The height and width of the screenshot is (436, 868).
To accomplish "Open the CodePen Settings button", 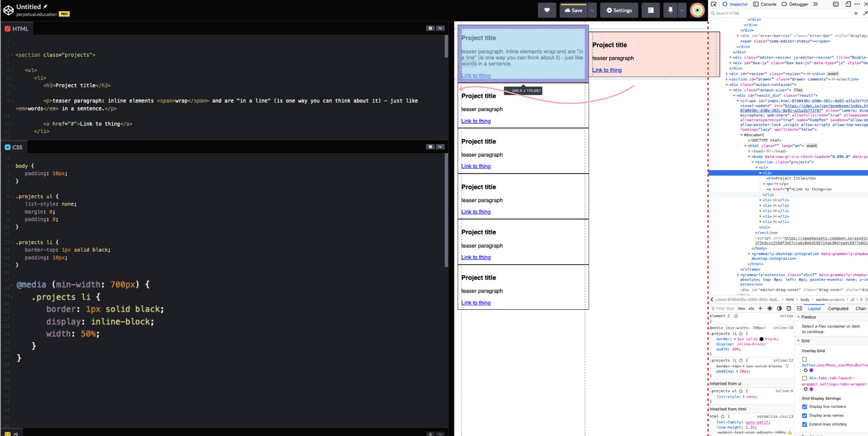I will [x=619, y=10].
